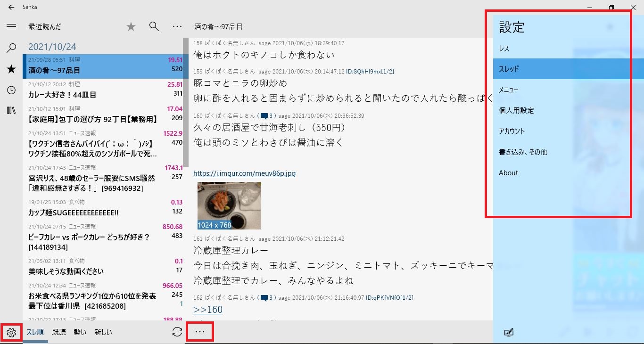The image size is (644, 344).
Task: Open thread ビーフカレー vs ポークカレー
Action: tap(103, 237)
